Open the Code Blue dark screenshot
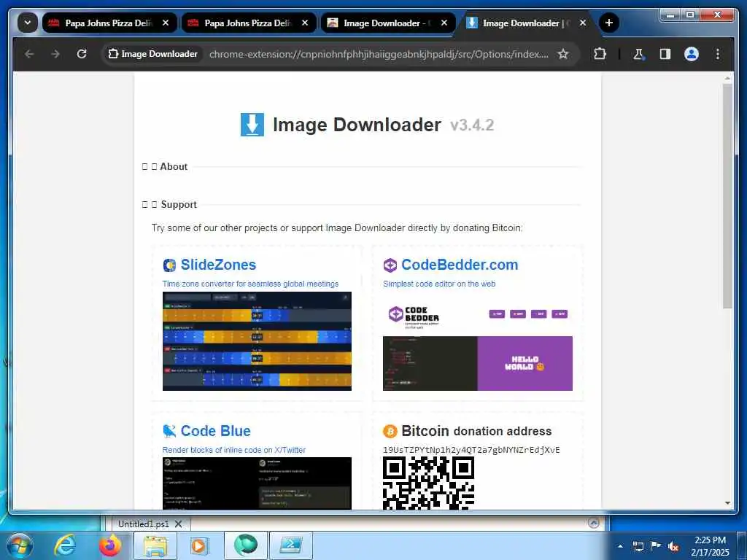Image resolution: width=747 pixels, height=560 pixels. (x=257, y=483)
